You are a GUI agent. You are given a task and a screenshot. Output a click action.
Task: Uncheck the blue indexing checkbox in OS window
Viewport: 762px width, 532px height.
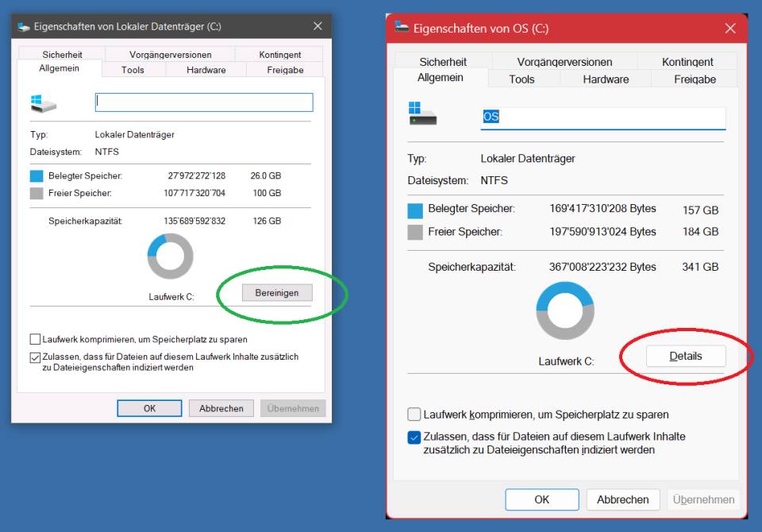(x=414, y=438)
